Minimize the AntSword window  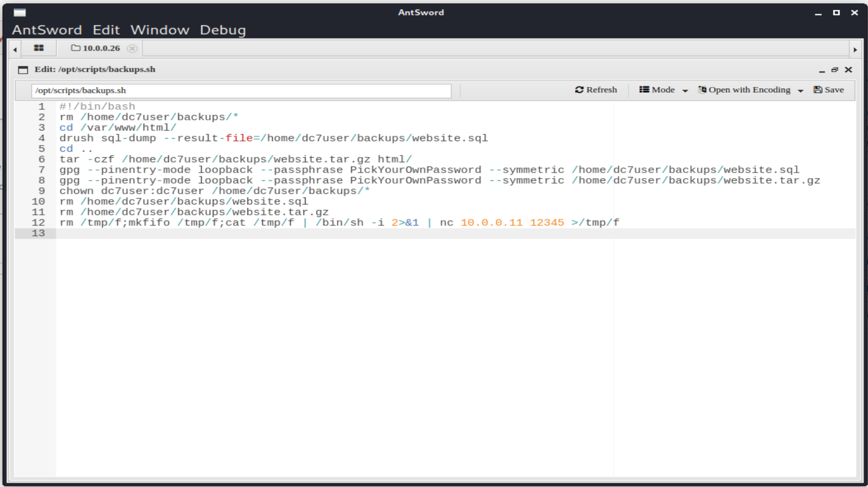[x=818, y=13]
